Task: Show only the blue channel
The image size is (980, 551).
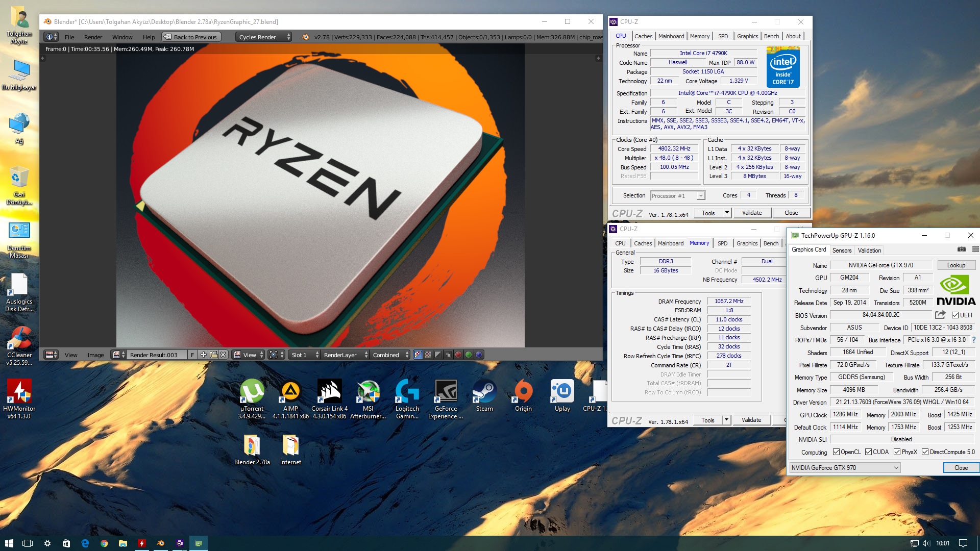Action: pos(479,355)
